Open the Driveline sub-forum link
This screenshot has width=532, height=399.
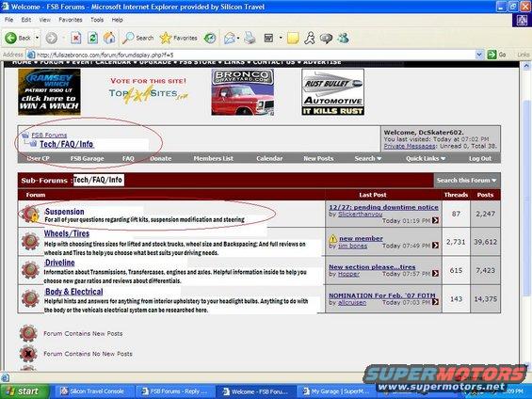59,263
